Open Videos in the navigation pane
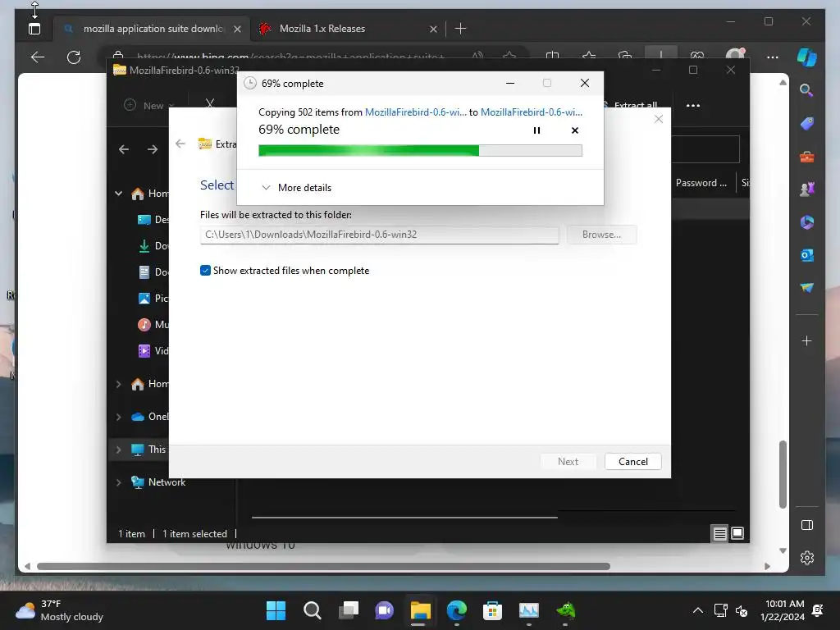The image size is (840, 630). click(153, 351)
